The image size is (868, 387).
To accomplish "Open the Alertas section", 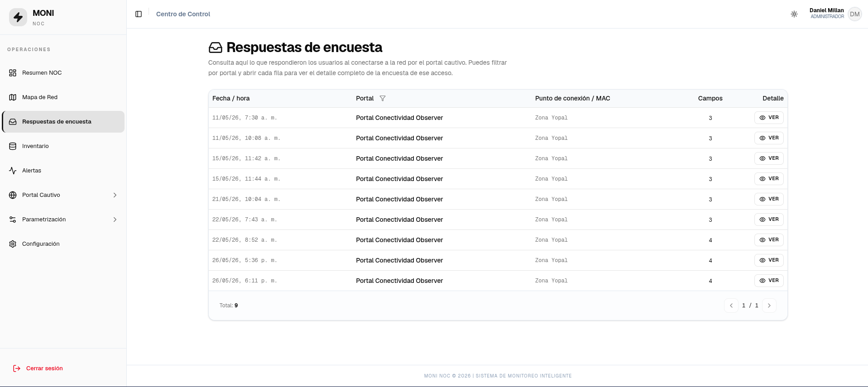I will [63, 171].
